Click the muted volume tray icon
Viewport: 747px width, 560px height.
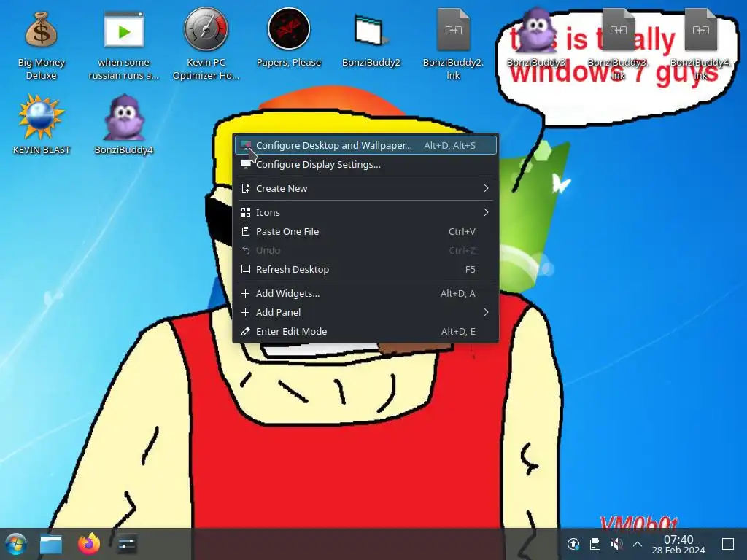click(616, 544)
